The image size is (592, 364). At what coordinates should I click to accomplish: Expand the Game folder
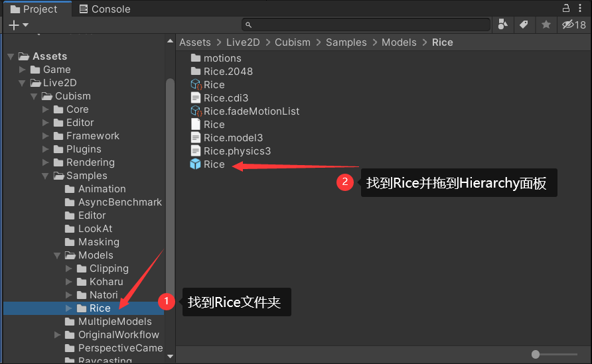click(x=23, y=70)
